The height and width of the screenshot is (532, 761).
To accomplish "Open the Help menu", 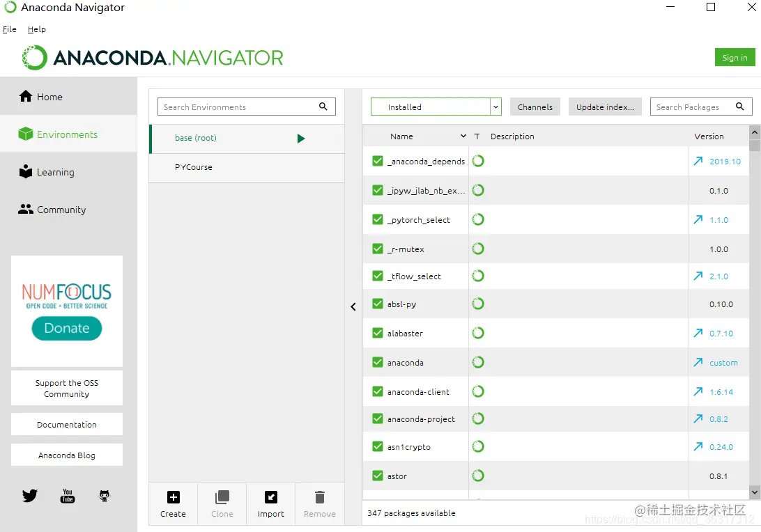I will coord(37,29).
